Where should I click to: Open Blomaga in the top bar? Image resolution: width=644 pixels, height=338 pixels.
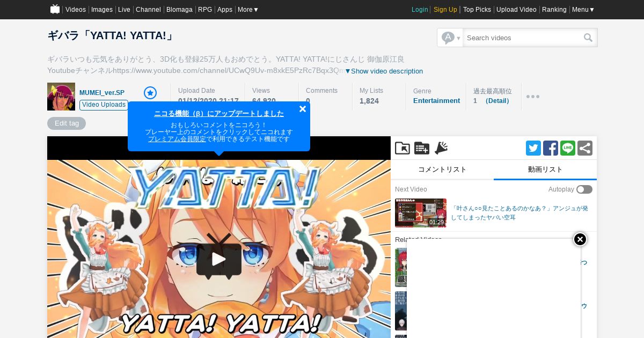point(179,10)
